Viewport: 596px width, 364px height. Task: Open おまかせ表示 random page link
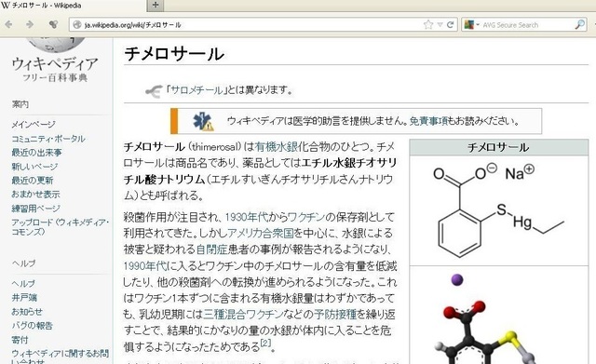[x=35, y=195]
